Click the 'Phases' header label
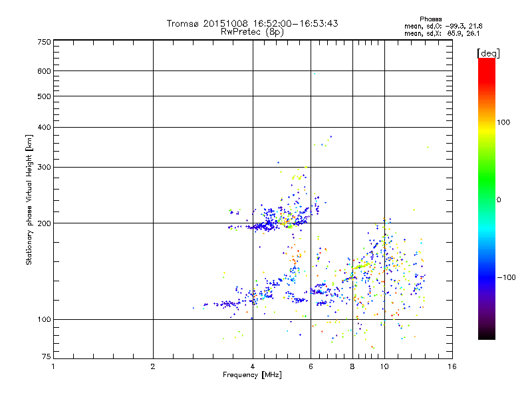 pyautogui.click(x=430, y=19)
